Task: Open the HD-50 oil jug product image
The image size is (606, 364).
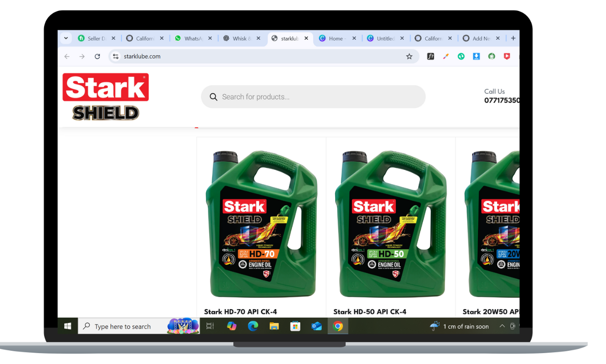Action: click(391, 224)
